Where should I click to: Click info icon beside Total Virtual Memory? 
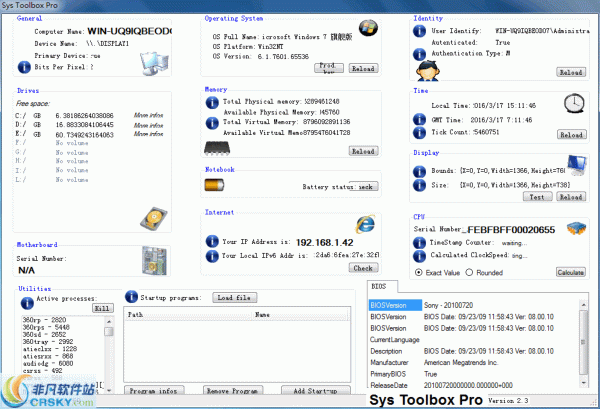point(212,123)
